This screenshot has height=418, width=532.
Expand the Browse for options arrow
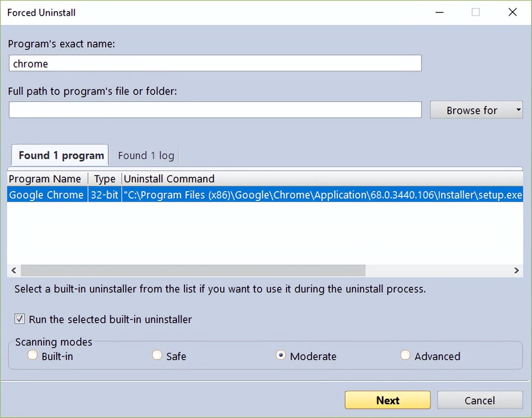point(518,110)
